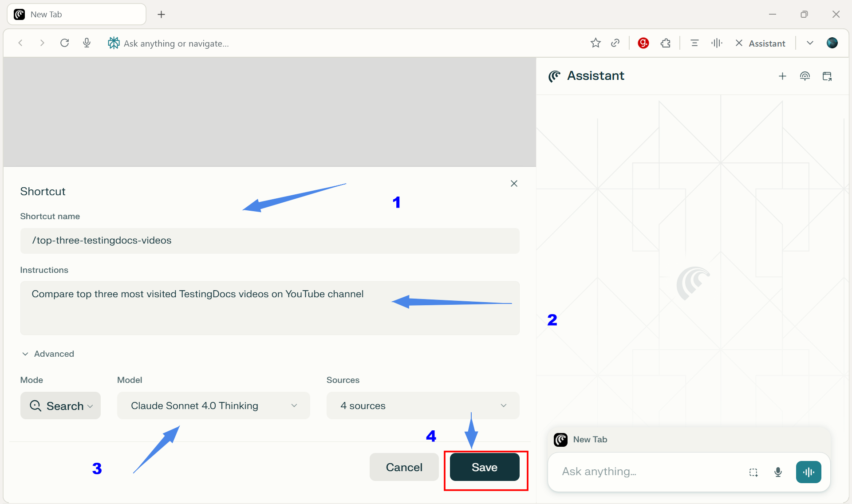Click the bookmark star icon

(x=596, y=43)
